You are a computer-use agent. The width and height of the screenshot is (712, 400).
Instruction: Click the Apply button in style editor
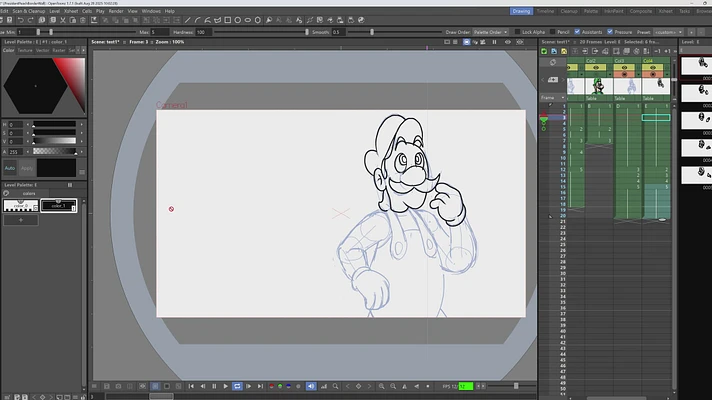(27, 168)
